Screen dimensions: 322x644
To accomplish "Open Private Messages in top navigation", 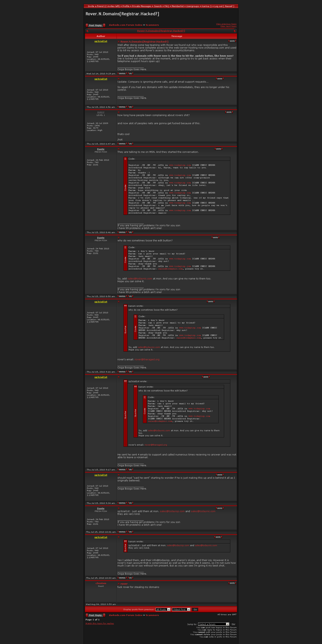I will click(x=142, y=6).
